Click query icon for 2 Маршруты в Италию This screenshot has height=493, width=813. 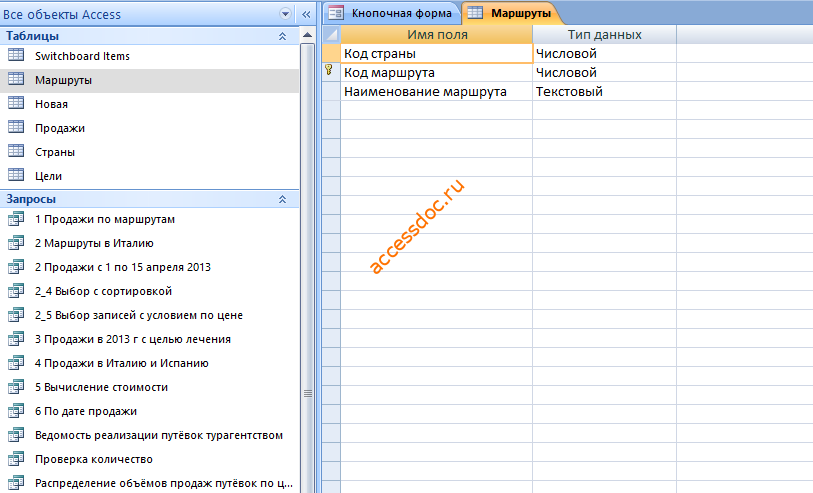tap(16, 243)
